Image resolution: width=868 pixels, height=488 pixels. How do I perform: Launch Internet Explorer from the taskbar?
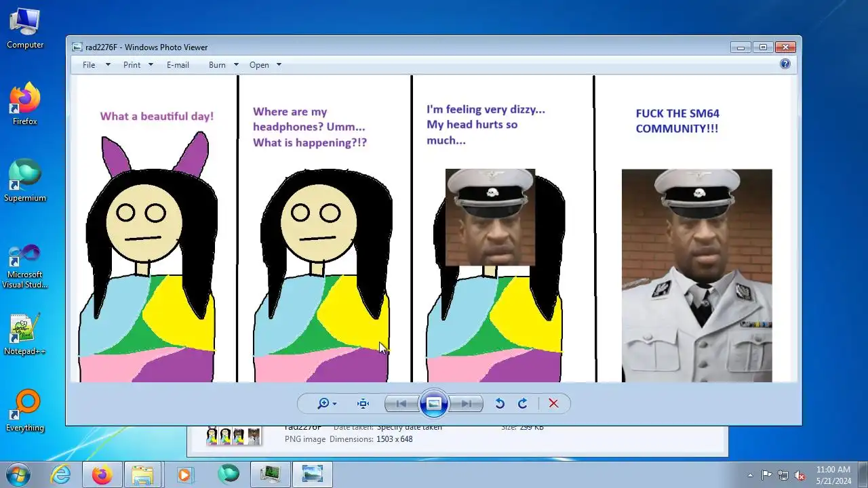[61, 474]
